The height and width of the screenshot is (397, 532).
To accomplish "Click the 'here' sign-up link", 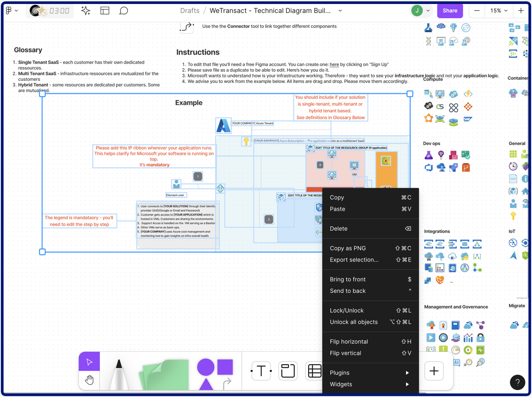I will click(334, 64).
